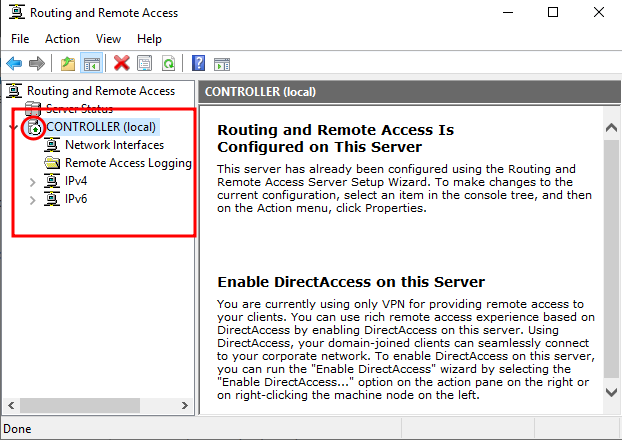Viewport: 622px width, 440px height.
Task: Open the View menu
Action: click(108, 39)
